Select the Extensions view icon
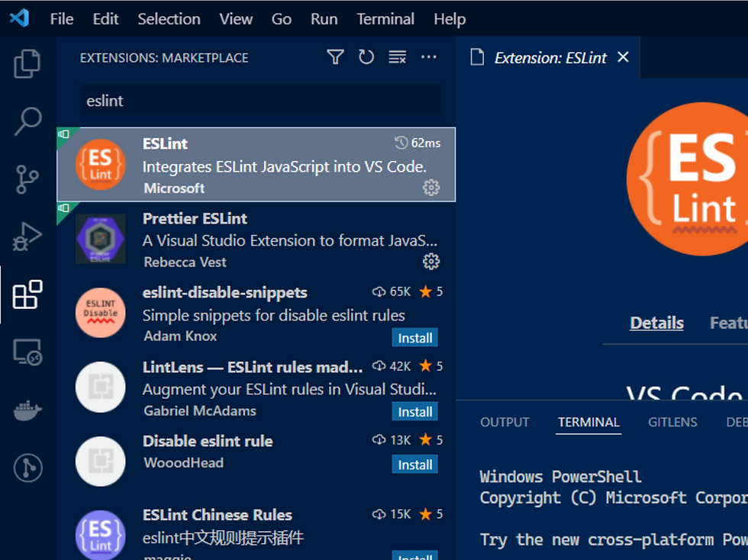This screenshot has height=560, width=748. [27, 294]
